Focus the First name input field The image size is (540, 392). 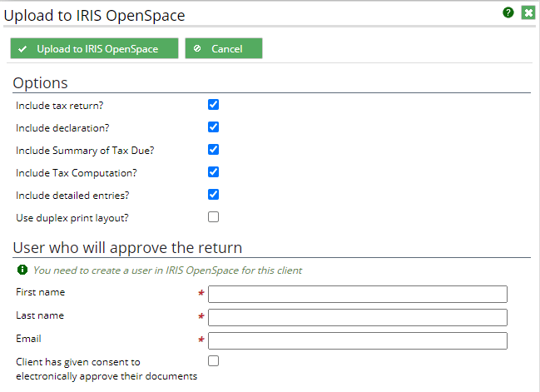pos(358,294)
